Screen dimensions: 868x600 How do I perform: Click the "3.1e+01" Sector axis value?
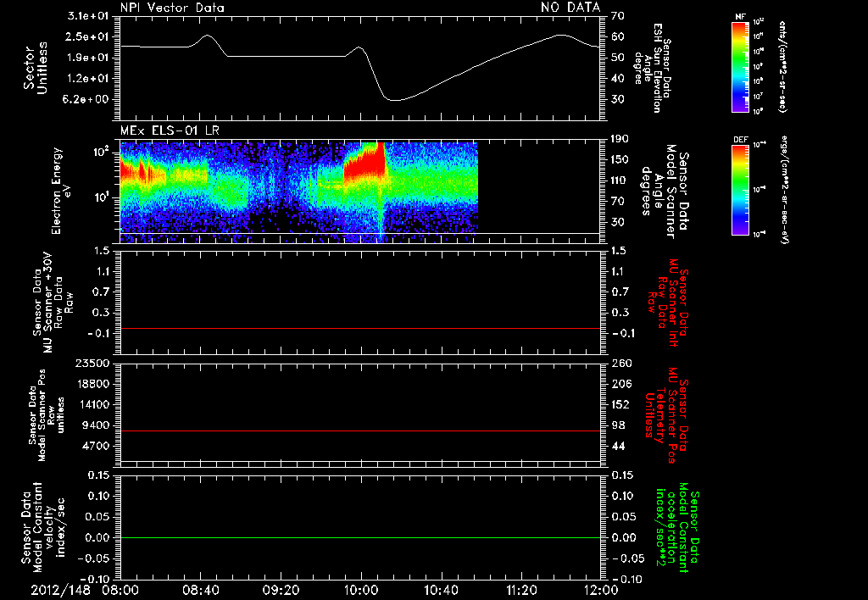(87, 16)
